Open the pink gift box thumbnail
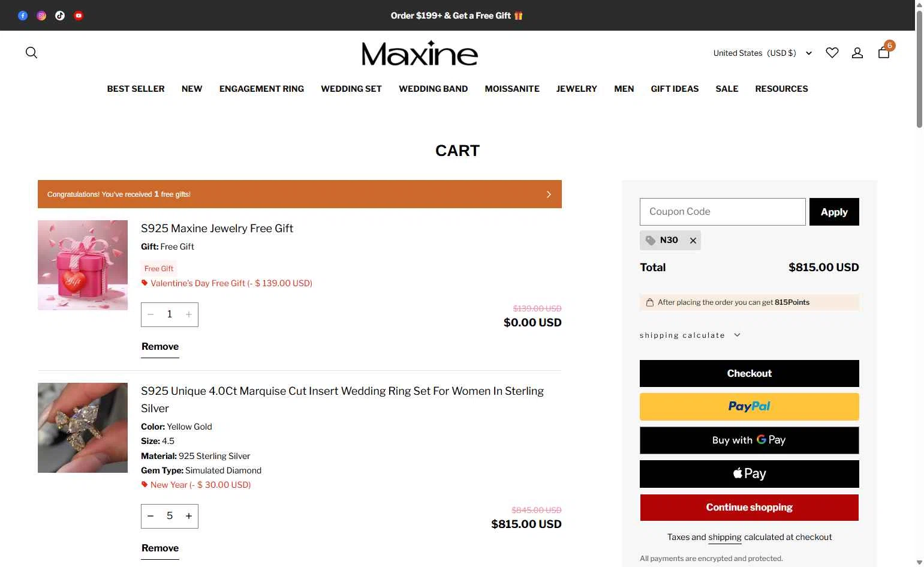 point(83,265)
